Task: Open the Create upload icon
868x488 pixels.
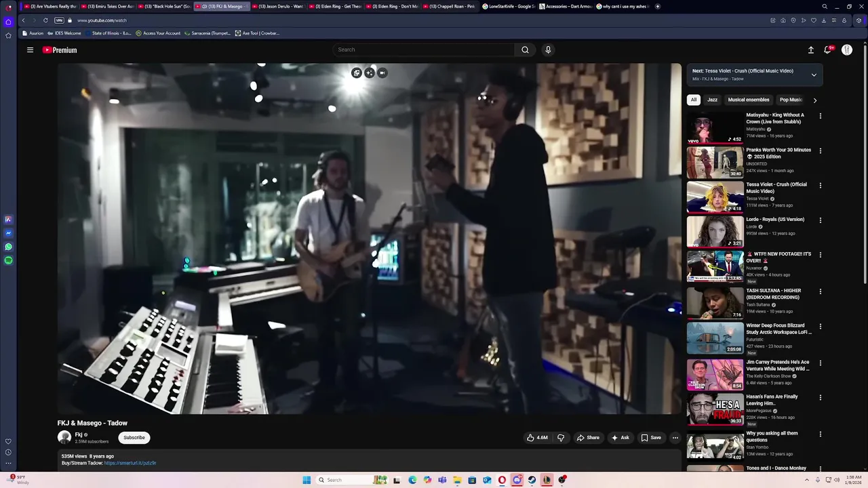Action: tap(810, 50)
